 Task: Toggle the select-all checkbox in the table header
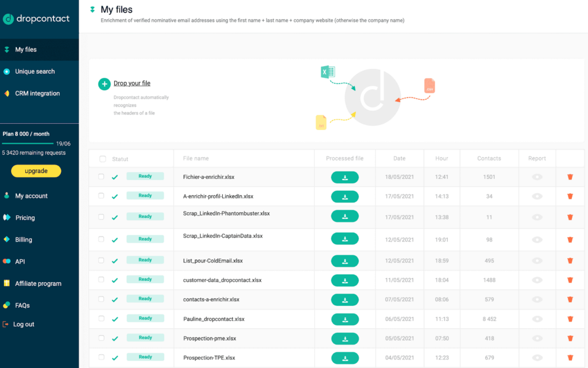pyautogui.click(x=103, y=159)
